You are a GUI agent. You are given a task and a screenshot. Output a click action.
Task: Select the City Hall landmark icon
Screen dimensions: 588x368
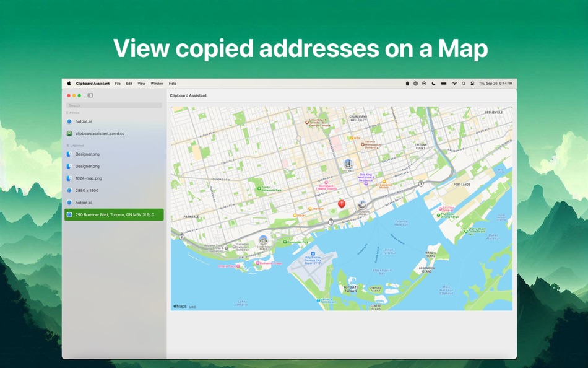click(348, 164)
